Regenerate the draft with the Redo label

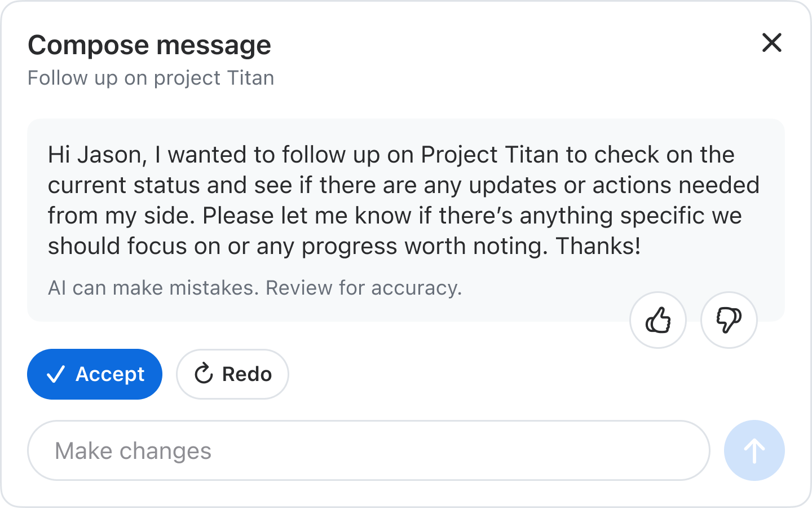point(247,374)
